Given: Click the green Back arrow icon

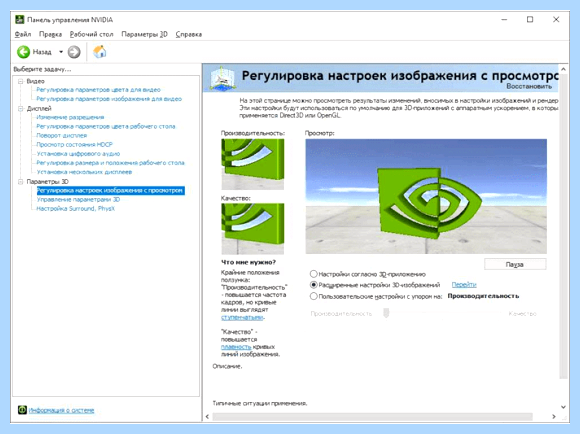Looking at the screenshot, I should [23, 52].
